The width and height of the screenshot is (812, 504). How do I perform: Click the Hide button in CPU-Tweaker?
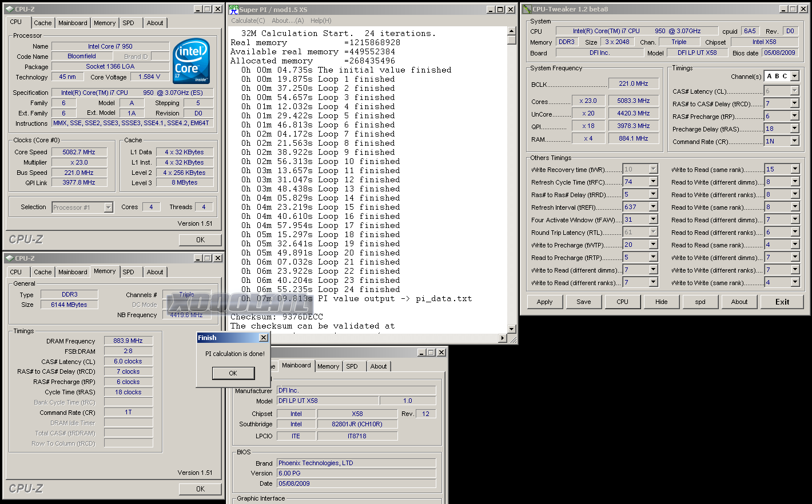(x=662, y=302)
